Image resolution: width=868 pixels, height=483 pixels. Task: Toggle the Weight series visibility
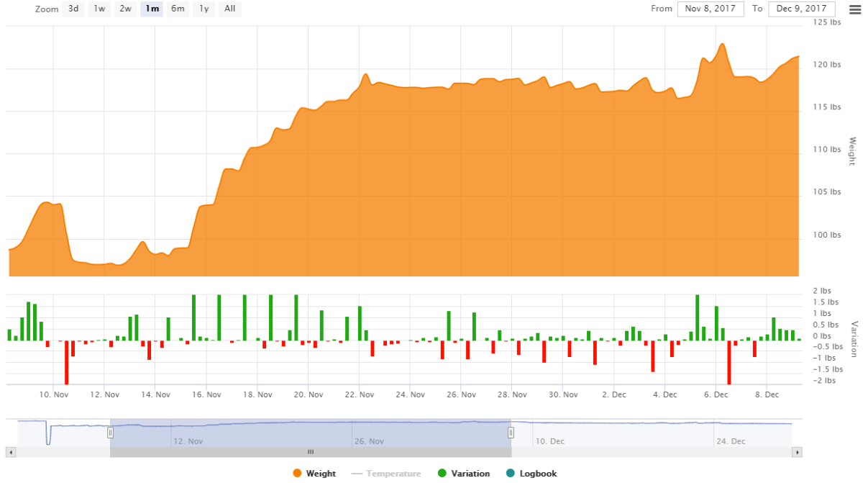pos(321,474)
